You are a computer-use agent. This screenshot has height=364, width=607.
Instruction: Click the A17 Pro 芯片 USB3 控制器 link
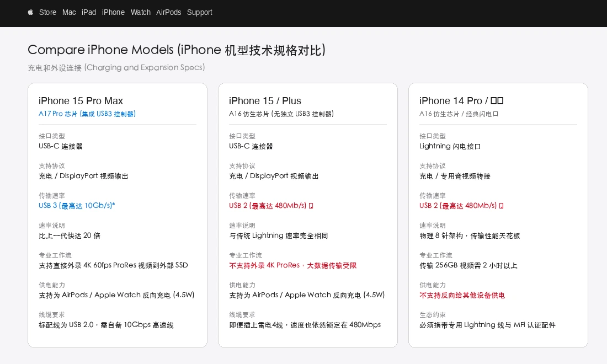coord(87,114)
